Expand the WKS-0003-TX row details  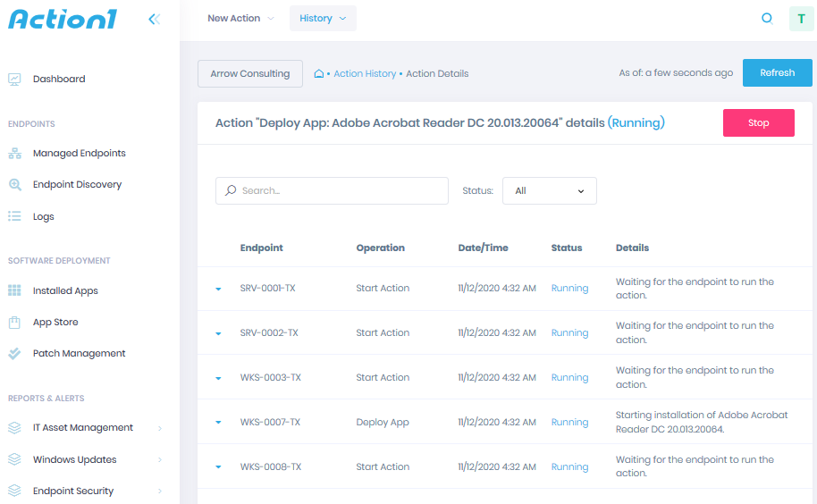[218, 379]
